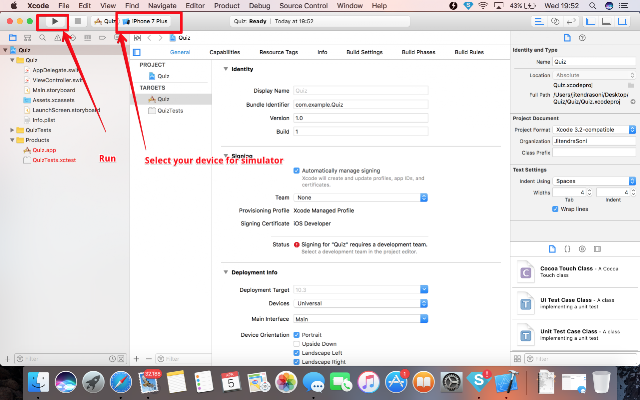Select the QuizTests target
Viewport: 640px width, 400px height.
coord(170,111)
